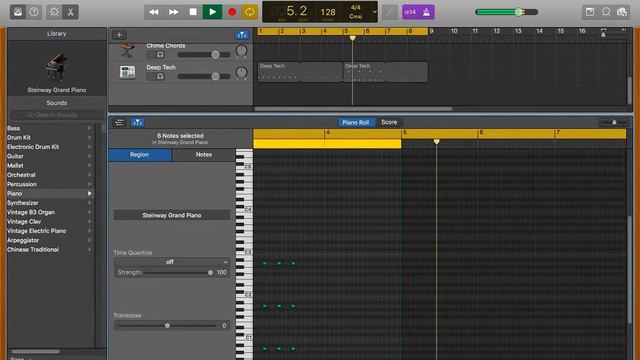This screenshot has height=360, width=640.
Task: Open the Notes inspector tab
Action: 204,155
